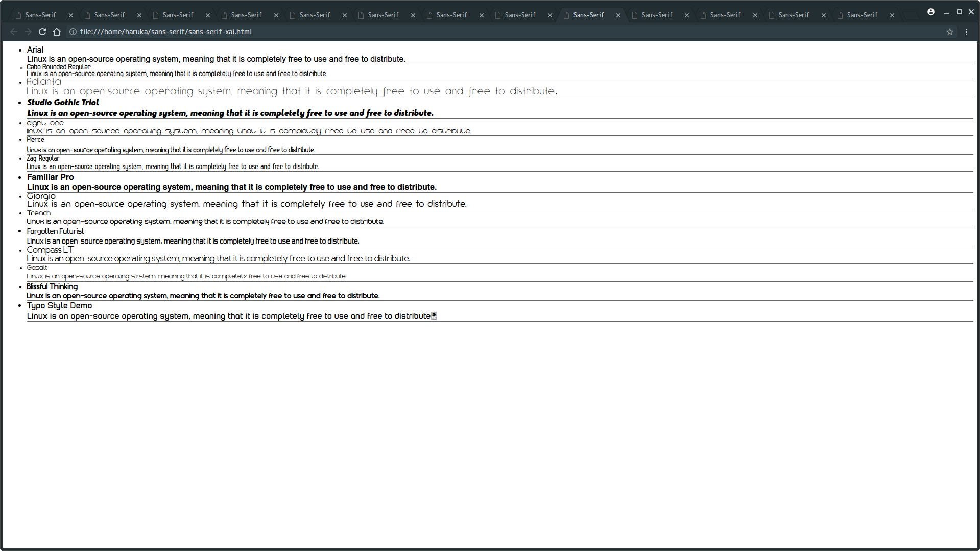Image resolution: width=980 pixels, height=551 pixels.
Task: Close the fifth Sans-Serif tab
Action: [345, 15]
